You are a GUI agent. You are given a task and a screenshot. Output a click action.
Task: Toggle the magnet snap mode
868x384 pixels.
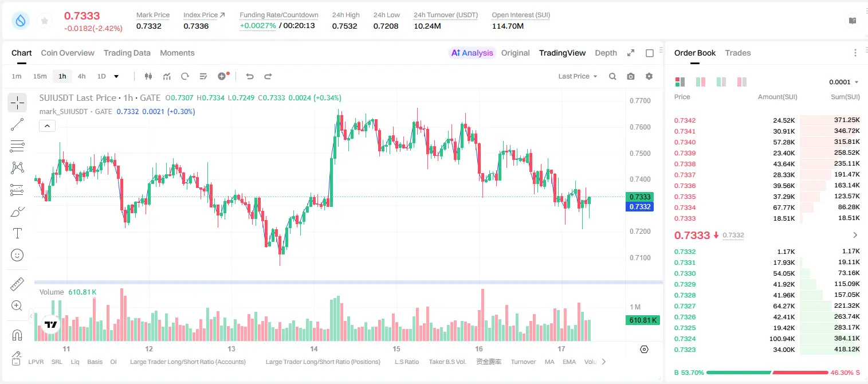click(17, 335)
